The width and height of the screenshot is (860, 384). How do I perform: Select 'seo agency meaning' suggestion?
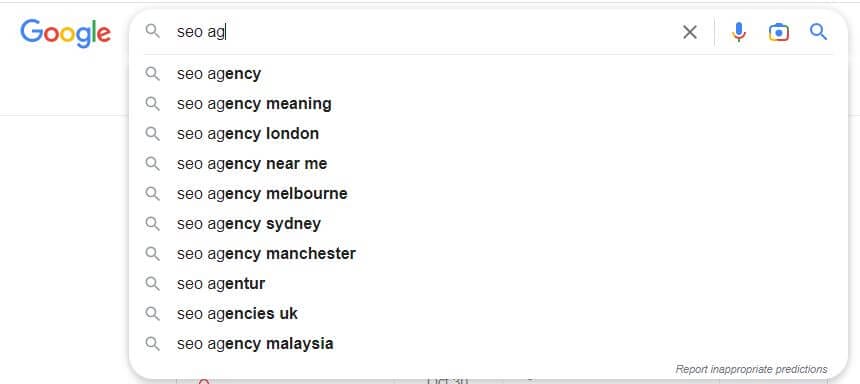point(488,104)
